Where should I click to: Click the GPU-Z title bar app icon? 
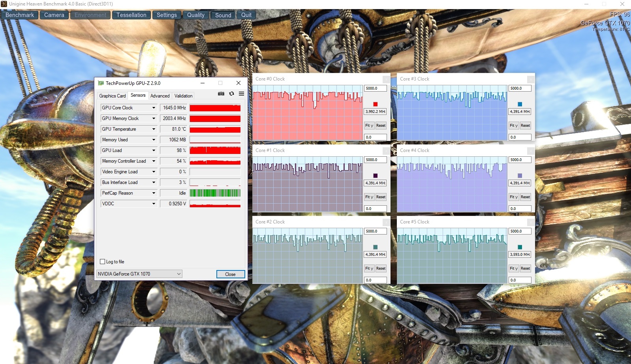(x=101, y=83)
